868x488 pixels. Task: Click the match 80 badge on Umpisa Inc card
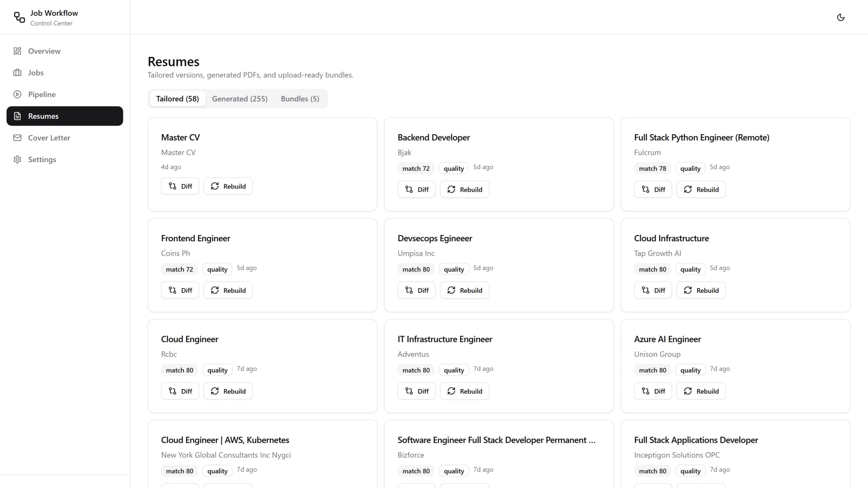point(416,269)
